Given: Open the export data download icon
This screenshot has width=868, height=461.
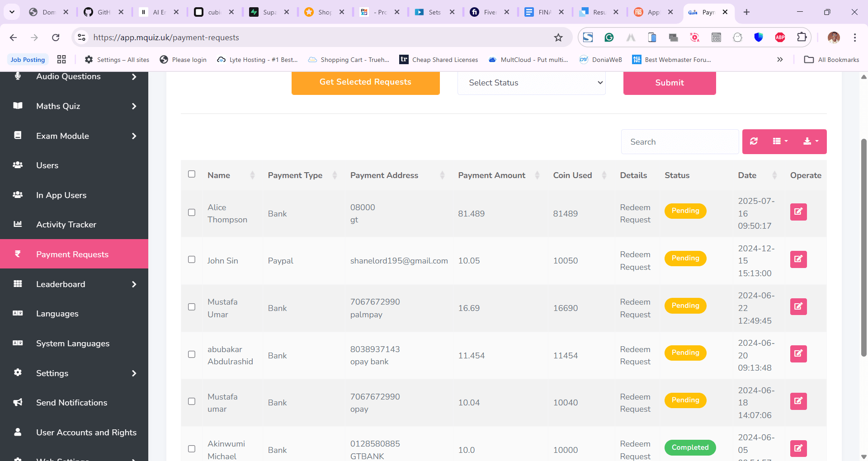Looking at the screenshot, I should tap(811, 141).
